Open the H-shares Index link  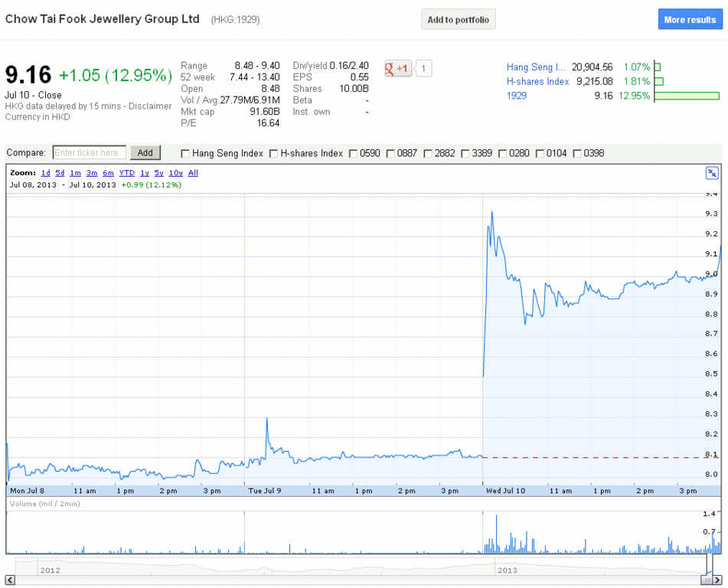[537, 82]
